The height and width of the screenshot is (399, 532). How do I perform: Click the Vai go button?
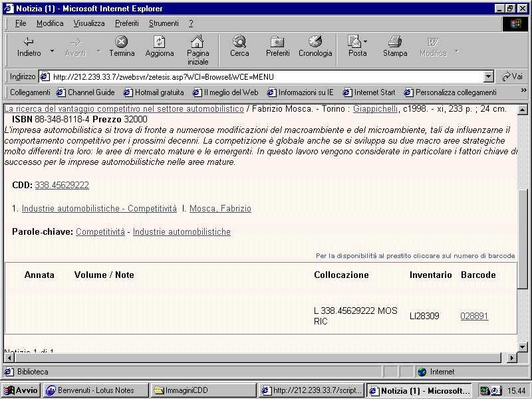click(x=512, y=76)
